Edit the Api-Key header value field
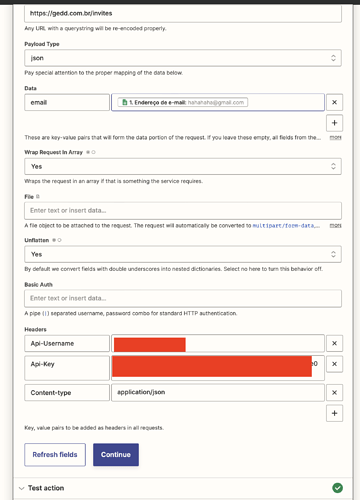This screenshot has height=500, width=360. [x=218, y=368]
